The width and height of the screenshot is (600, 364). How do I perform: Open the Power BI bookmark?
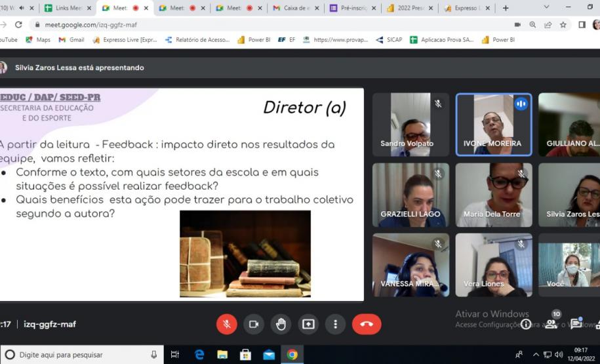(x=254, y=40)
